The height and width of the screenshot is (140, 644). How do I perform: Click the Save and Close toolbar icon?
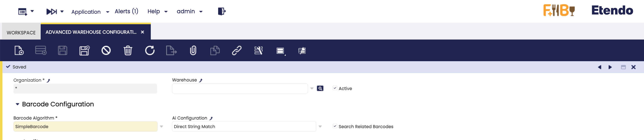click(84, 51)
